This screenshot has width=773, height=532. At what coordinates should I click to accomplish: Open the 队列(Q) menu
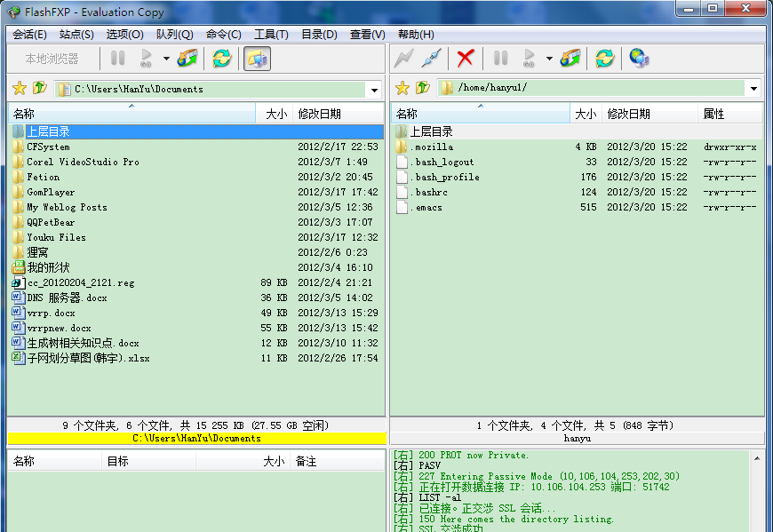[x=174, y=35]
